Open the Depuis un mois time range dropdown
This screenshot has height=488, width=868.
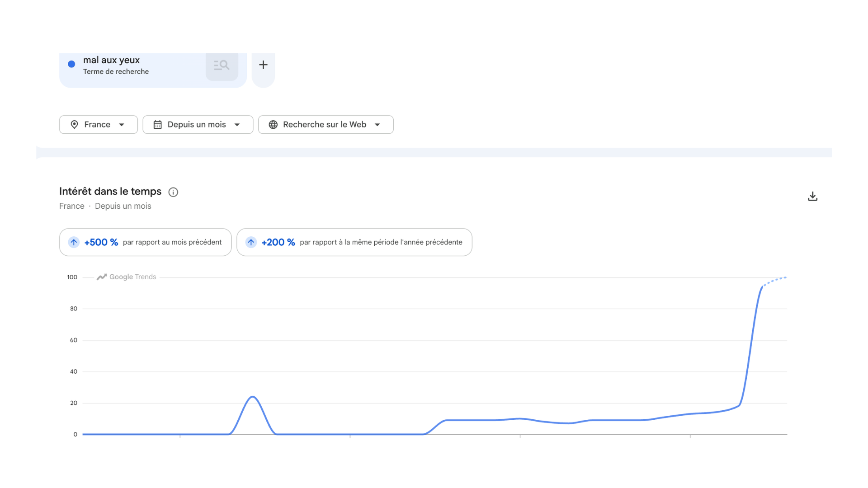pyautogui.click(x=198, y=125)
